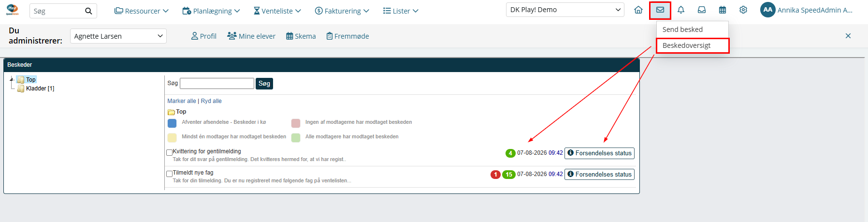Open the Agnette Larsen selector
This screenshot has height=222, width=868.
(x=118, y=36)
